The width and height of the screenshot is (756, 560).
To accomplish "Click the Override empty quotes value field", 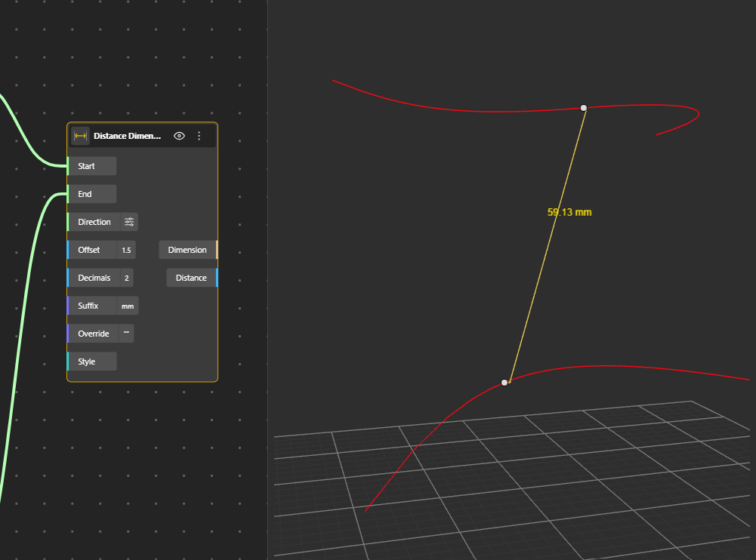I will click(126, 334).
